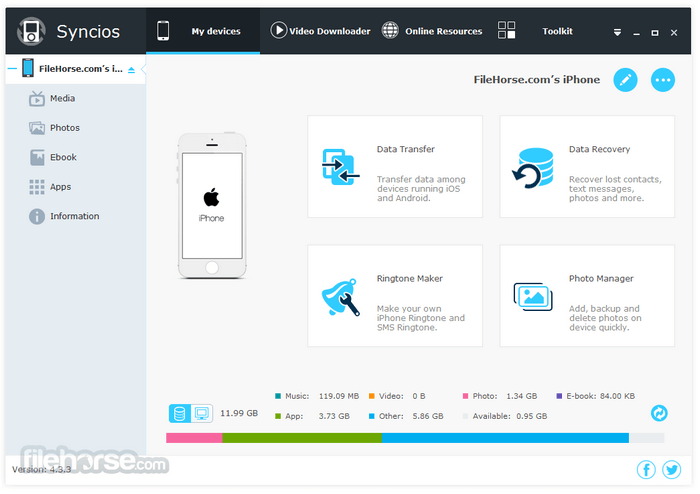Open the Data Transfer card
The width and height of the screenshot is (700, 494).
tap(395, 166)
